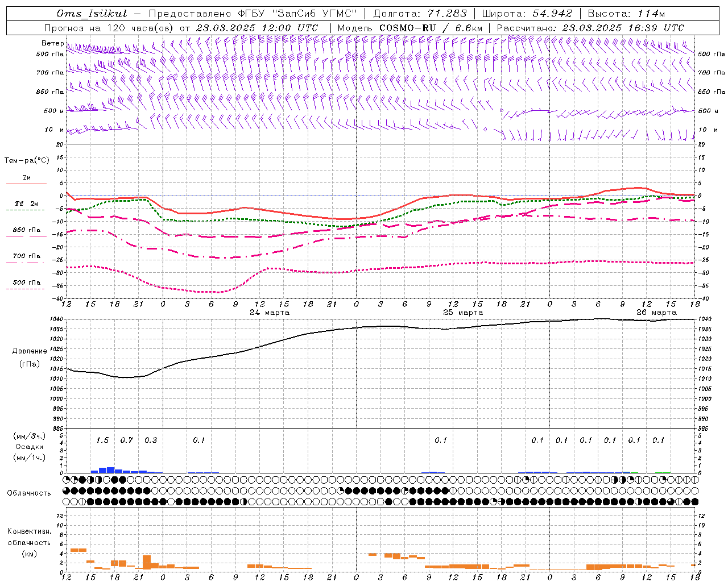Select the (мм/3ч.) precipitation unit label
The image size is (728, 582).
(29, 436)
